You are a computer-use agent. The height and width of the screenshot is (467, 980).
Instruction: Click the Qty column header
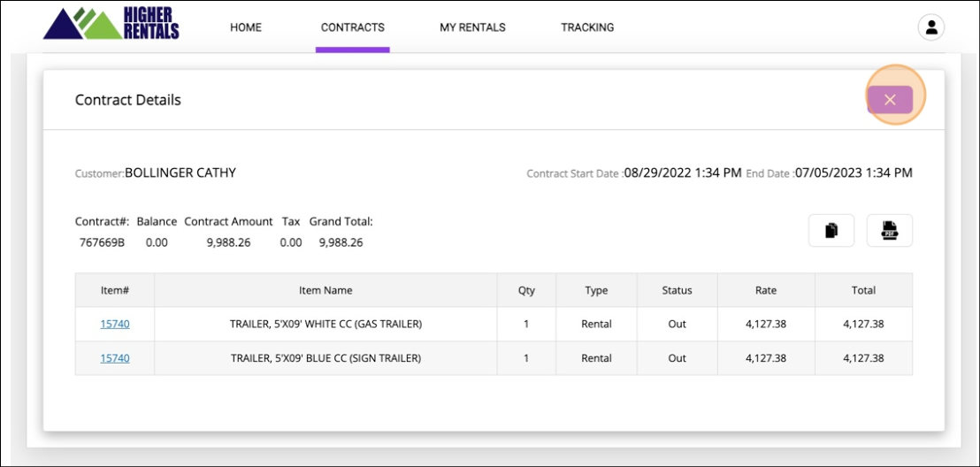(x=526, y=290)
